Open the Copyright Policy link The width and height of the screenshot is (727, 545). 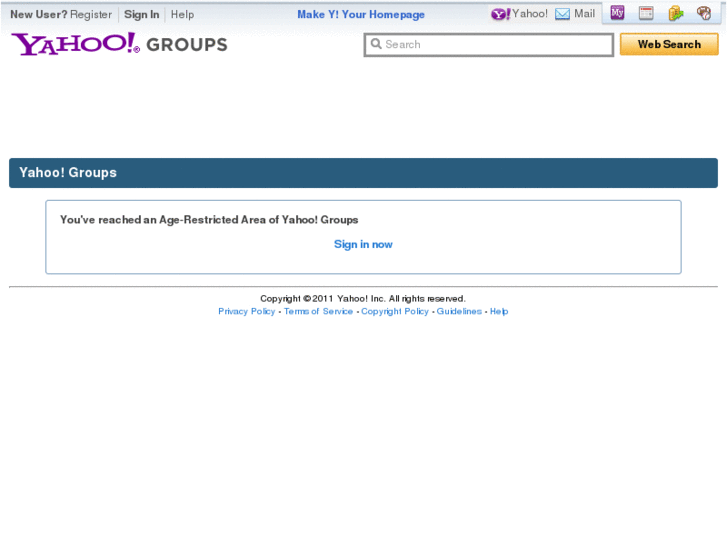click(395, 311)
